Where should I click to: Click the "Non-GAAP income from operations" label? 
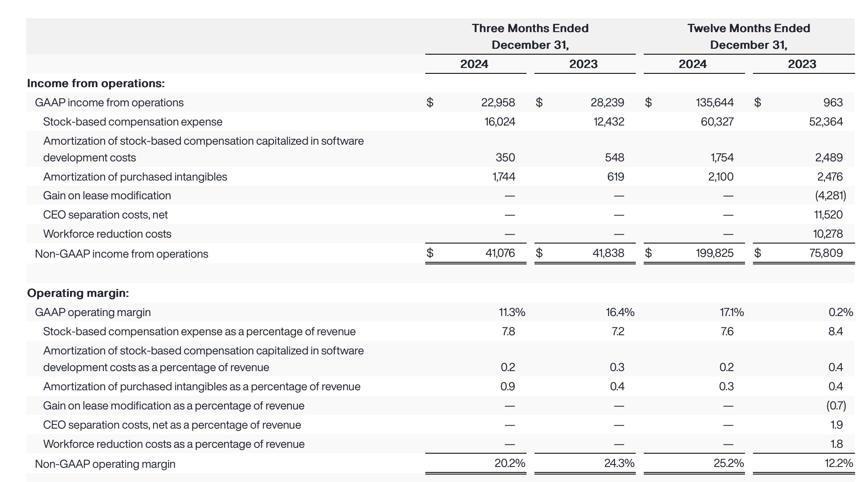[122, 254]
